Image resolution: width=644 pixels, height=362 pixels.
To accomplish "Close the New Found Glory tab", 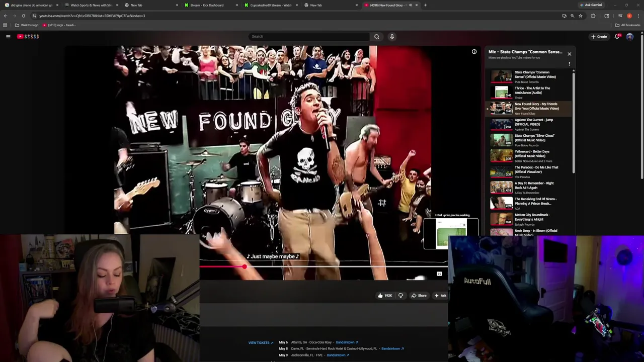I will point(417,5).
